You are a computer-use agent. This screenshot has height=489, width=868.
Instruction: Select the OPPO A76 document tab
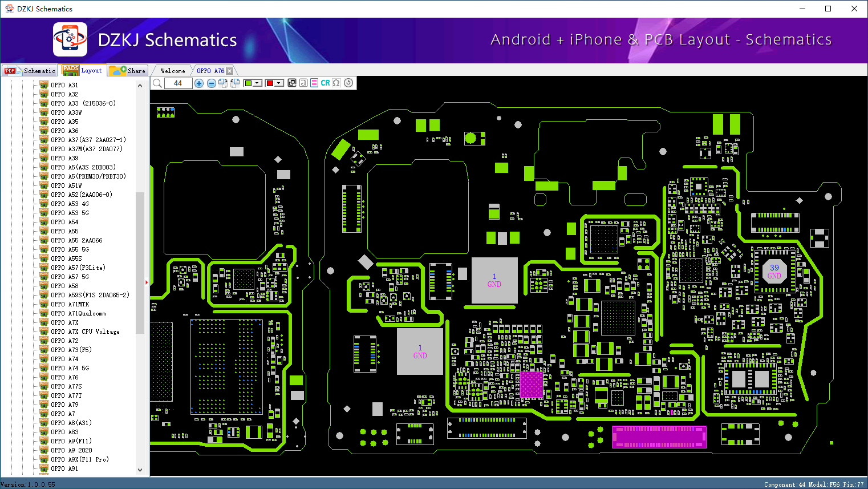210,71
